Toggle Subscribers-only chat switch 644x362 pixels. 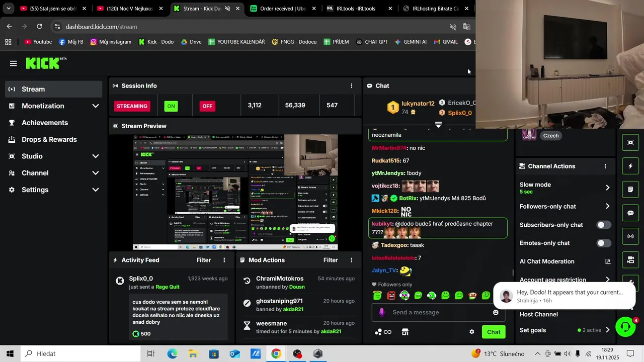(604, 225)
